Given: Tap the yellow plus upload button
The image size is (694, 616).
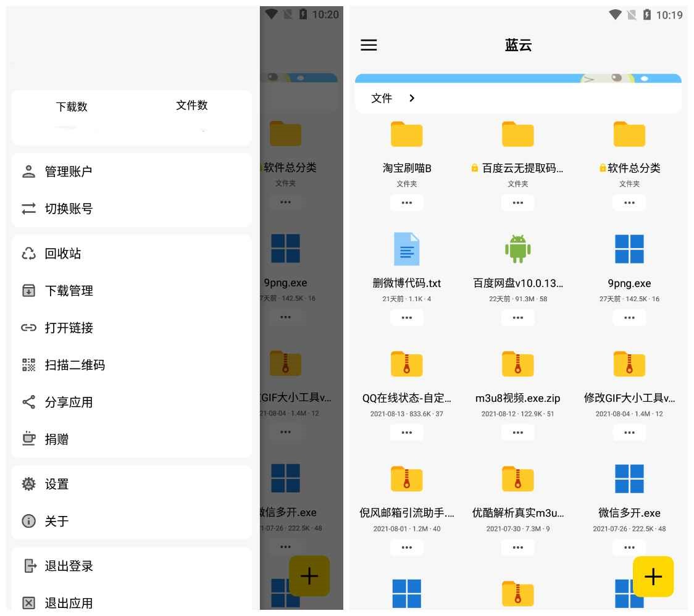Looking at the screenshot, I should pos(653,576).
